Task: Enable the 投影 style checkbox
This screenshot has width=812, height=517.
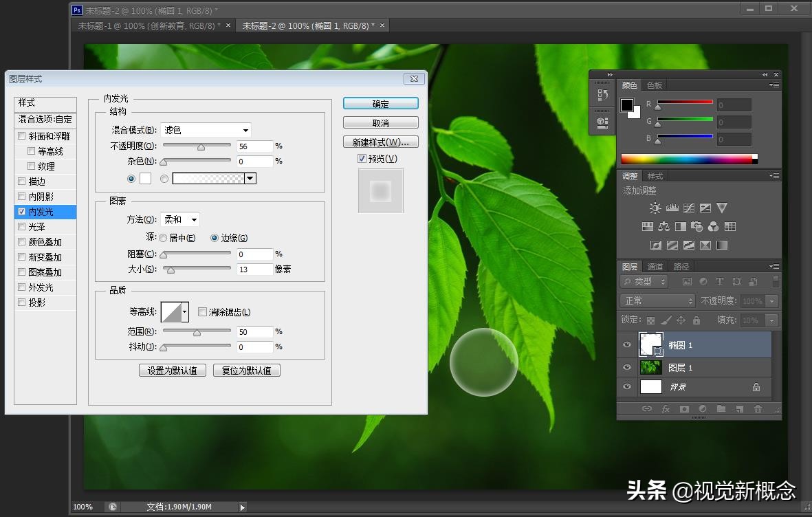Action: 21,302
